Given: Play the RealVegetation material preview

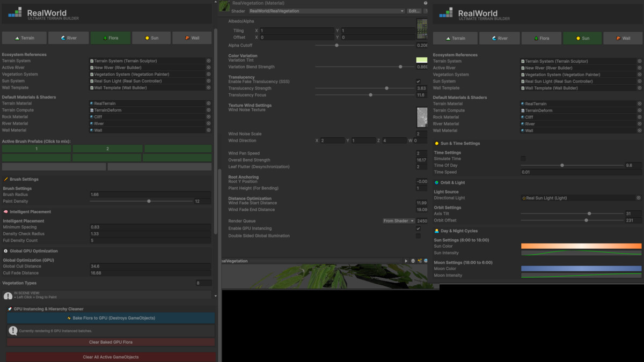Looking at the screenshot, I should pyautogui.click(x=406, y=261).
